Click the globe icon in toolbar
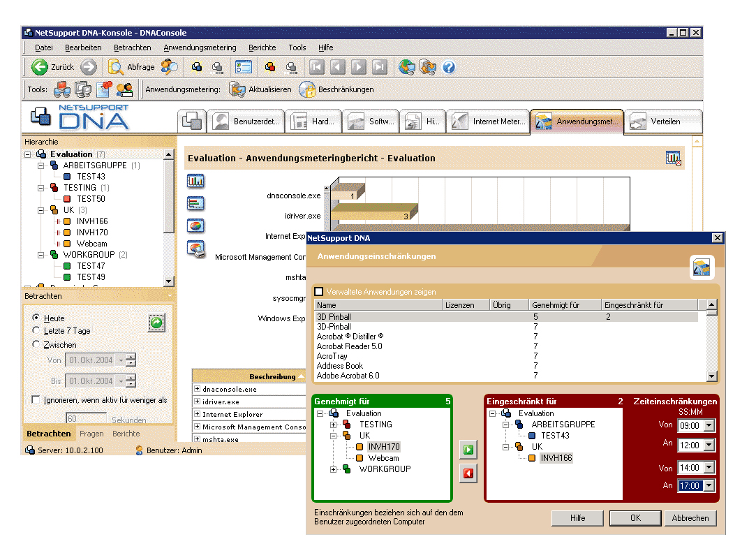The image size is (756, 560). point(406,67)
